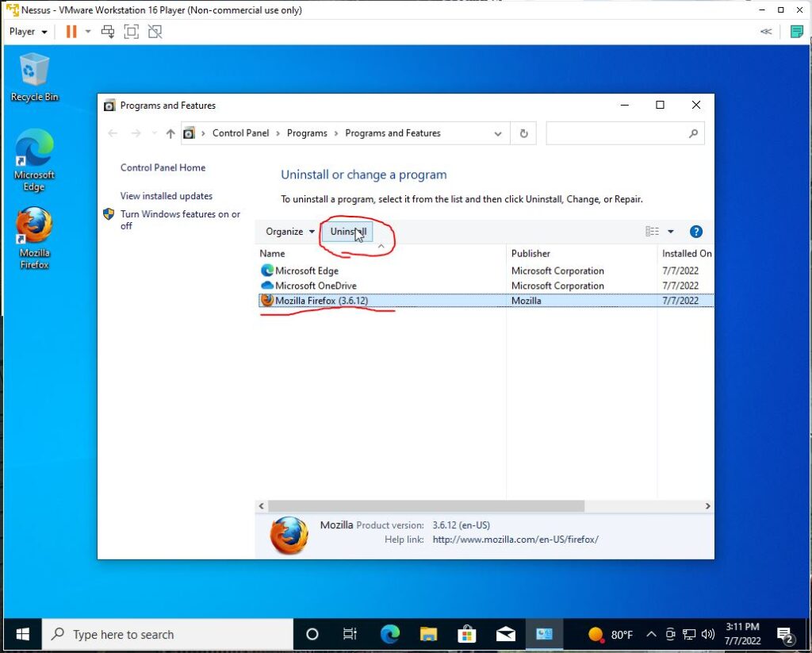812x653 pixels.
Task: Open Cortana from the taskbar
Action: [x=312, y=634]
